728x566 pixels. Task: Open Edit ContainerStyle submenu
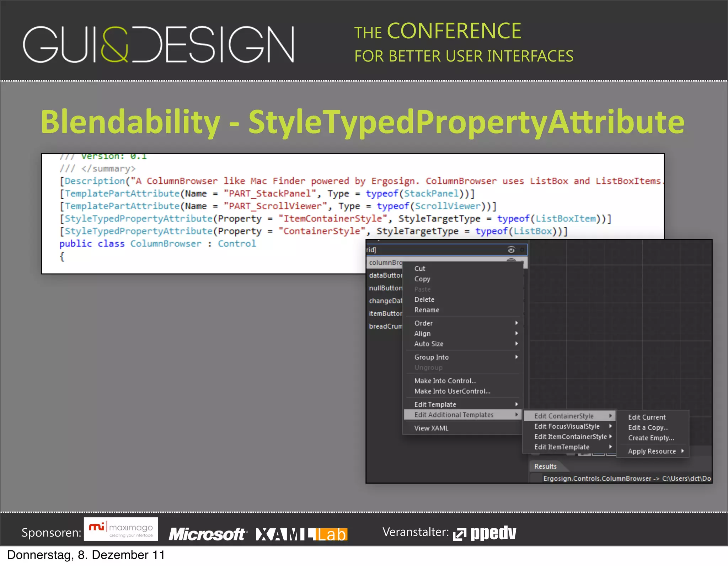570,416
